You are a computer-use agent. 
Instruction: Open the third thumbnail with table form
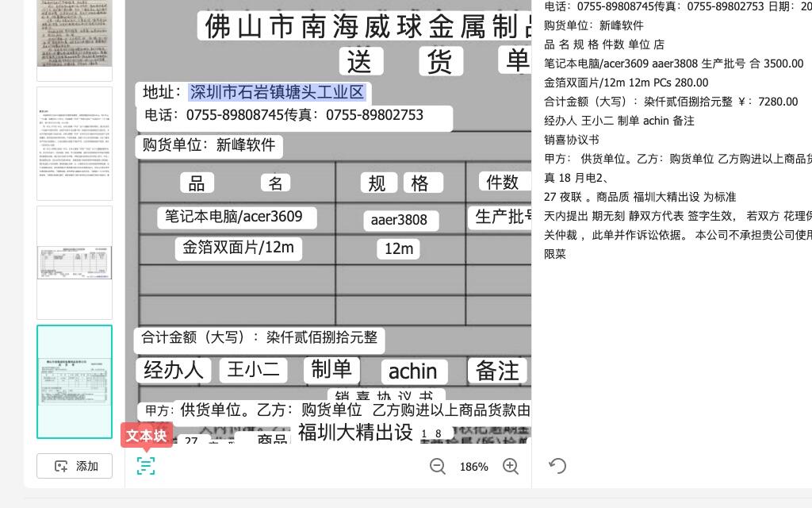(x=75, y=263)
